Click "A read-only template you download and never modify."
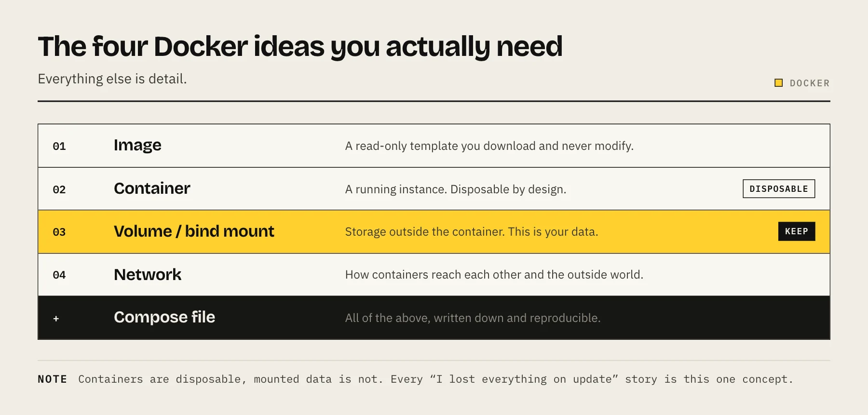Image resolution: width=868 pixels, height=415 pixels. click(x=489, y=146)
